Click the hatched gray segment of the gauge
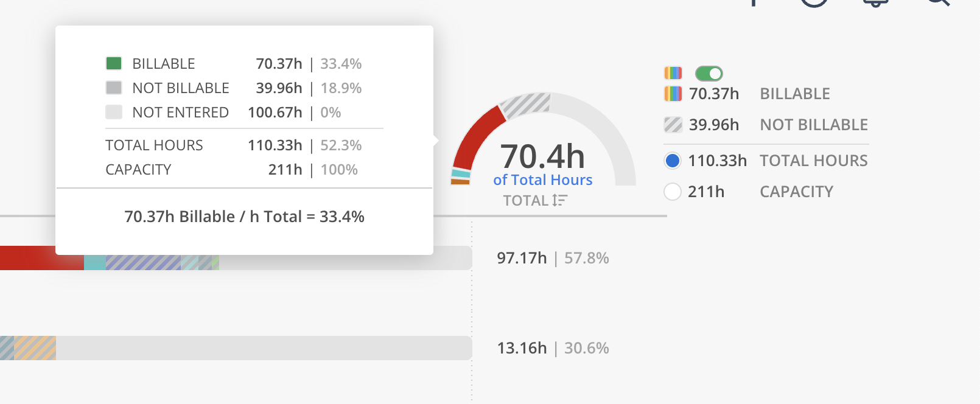 526,105
